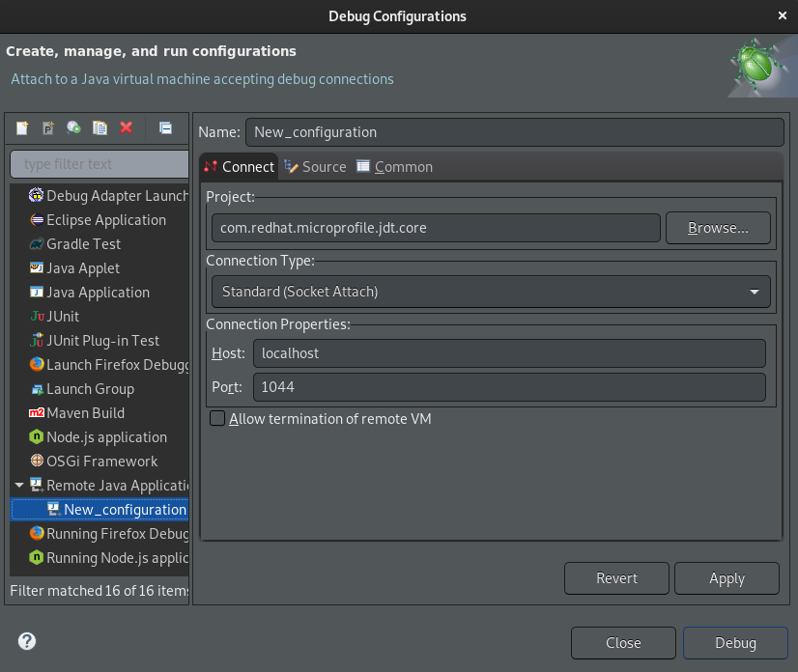This screenshot has height=672, width=798.
Task: Click into the Port input field
Action: tap(508, 387)
